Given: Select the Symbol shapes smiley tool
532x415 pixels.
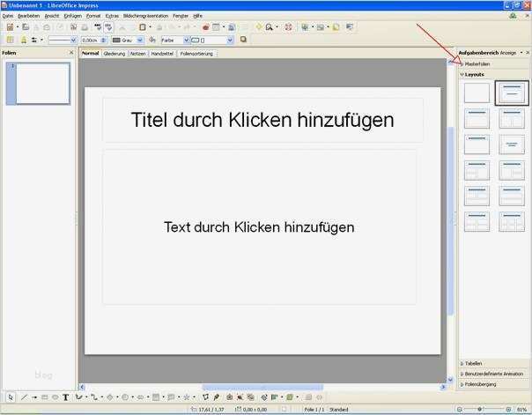Looking at the screenshot, I should click(x=125, y=397).
